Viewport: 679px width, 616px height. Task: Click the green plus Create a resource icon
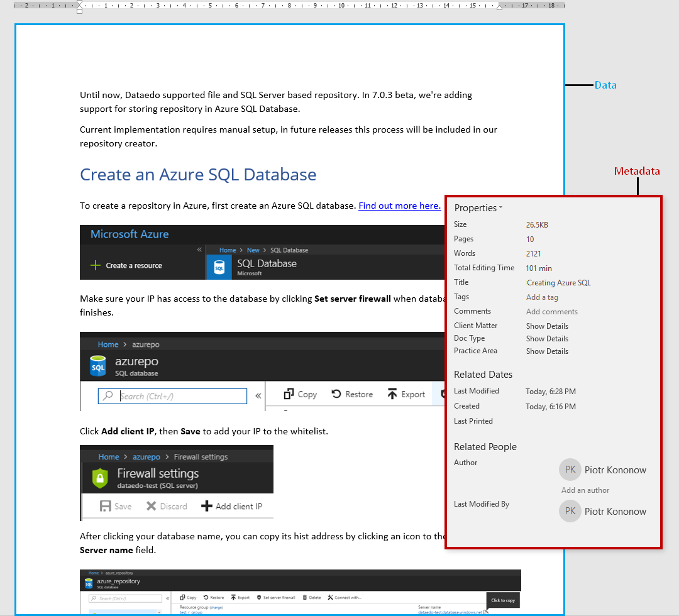96,265
